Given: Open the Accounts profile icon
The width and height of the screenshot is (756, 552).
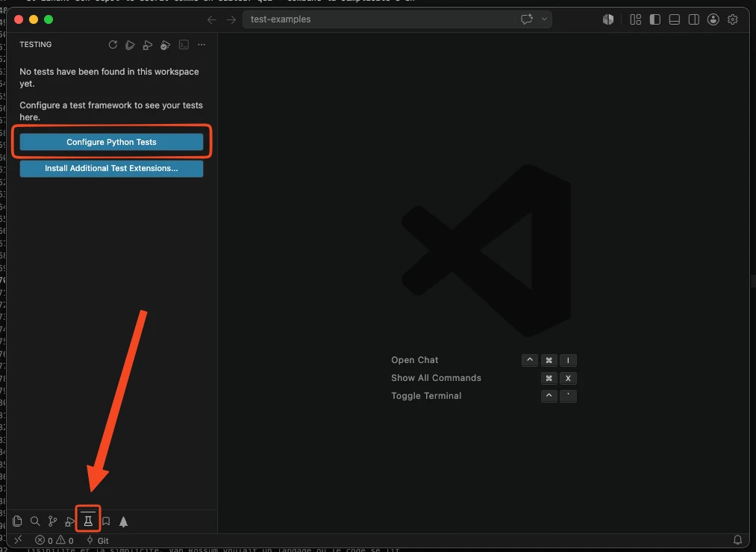Looking at the screenshot, I should [x=713, y=19].
